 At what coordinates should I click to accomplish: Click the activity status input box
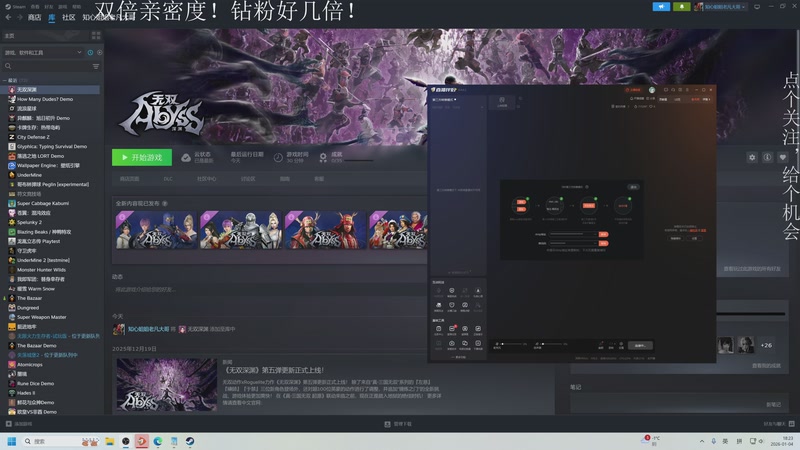point(269,289)
